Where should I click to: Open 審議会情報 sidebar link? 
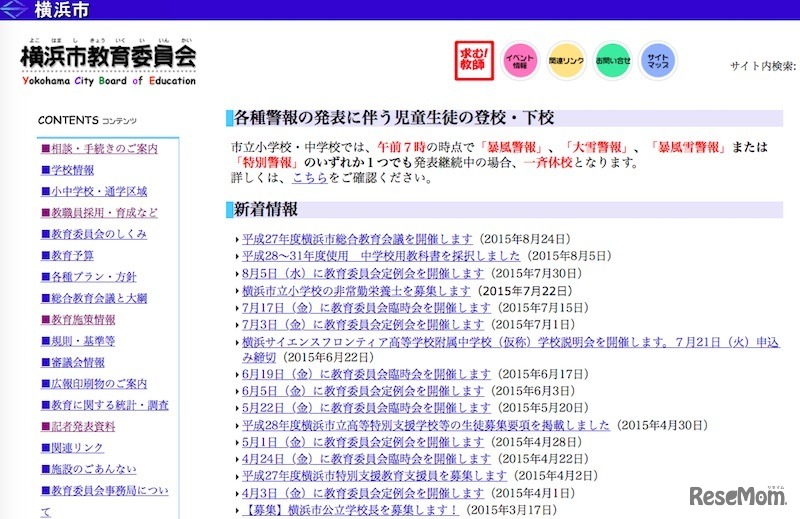coord(73,362)
